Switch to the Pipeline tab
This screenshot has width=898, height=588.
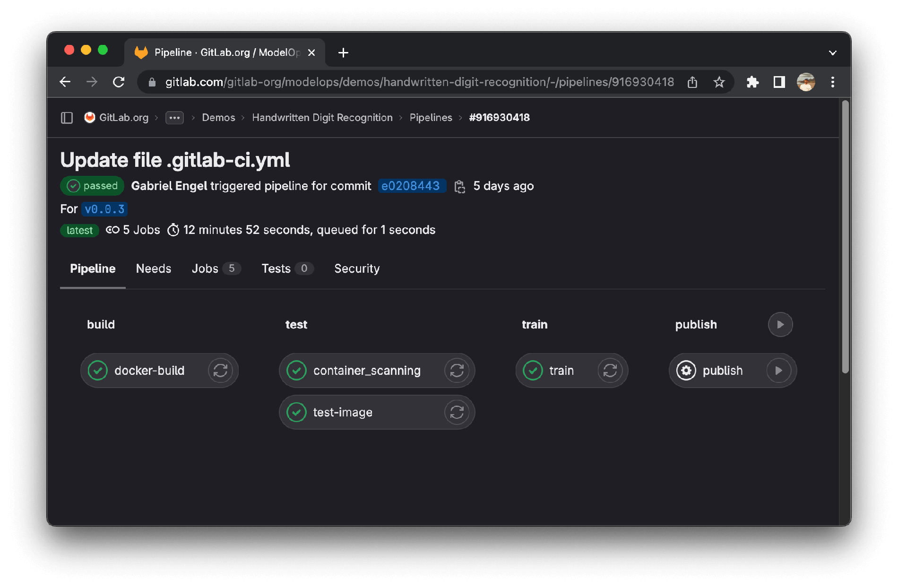coord(93,269)
